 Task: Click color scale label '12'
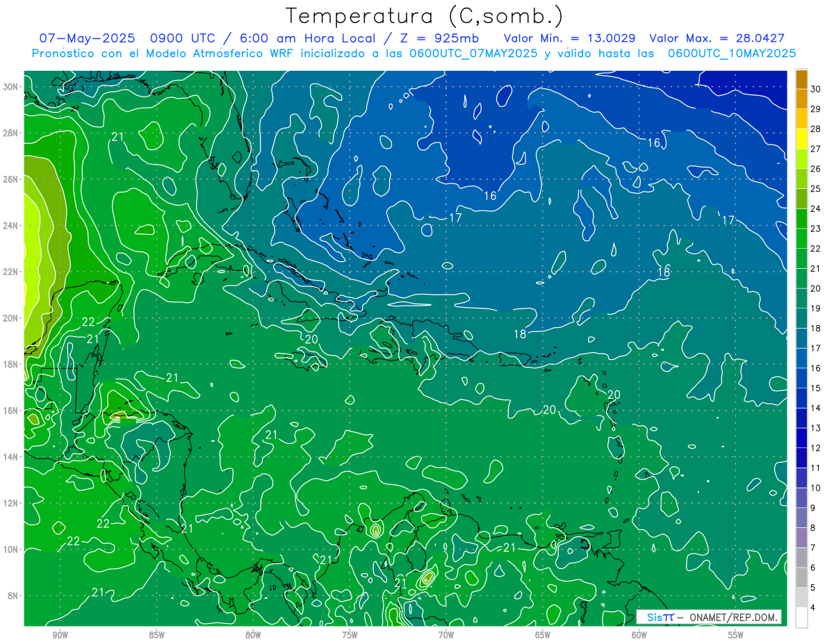[816, 448]
